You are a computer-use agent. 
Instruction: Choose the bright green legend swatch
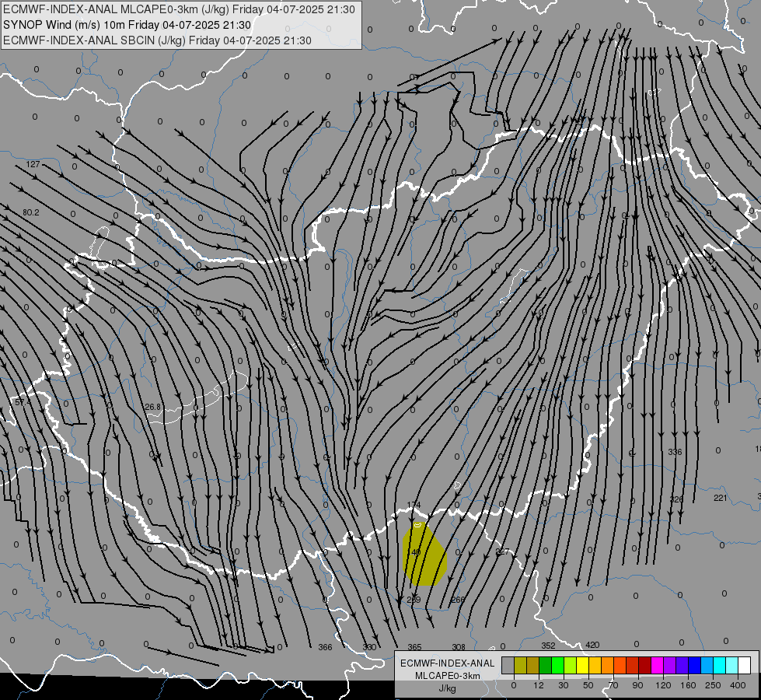click(558, 665)
